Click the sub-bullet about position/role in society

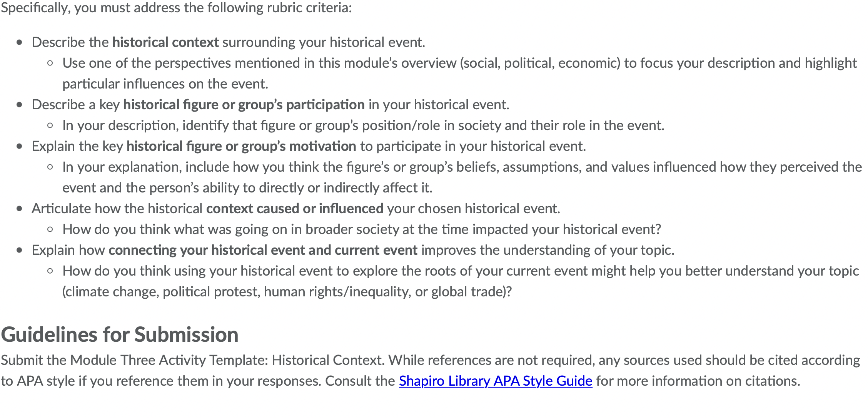pos(364,125)
